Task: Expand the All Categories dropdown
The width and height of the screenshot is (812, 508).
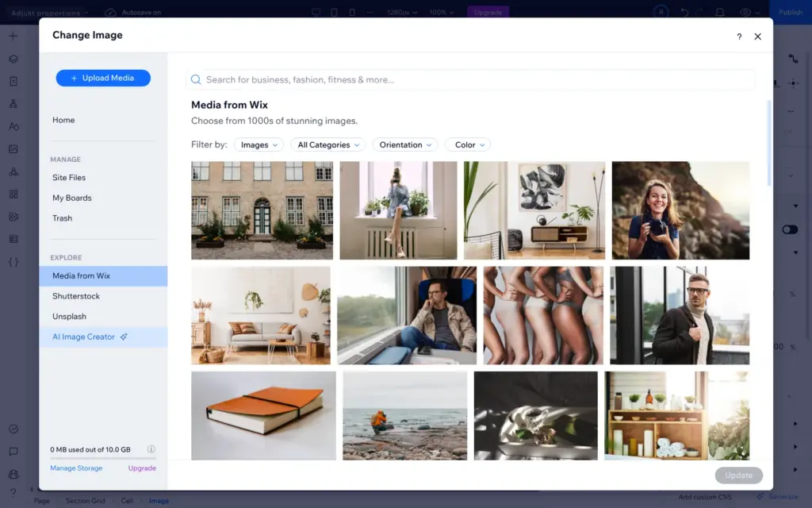Action: point(327,144)
